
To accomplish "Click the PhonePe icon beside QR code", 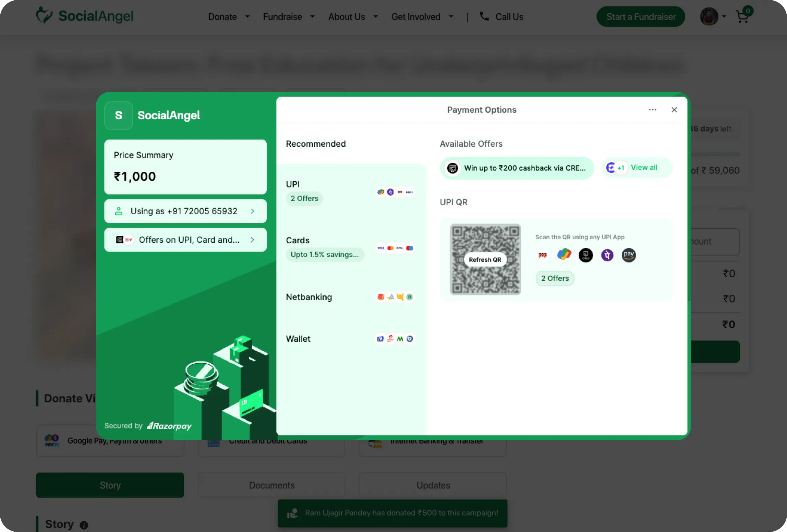I will coord(607,255).
